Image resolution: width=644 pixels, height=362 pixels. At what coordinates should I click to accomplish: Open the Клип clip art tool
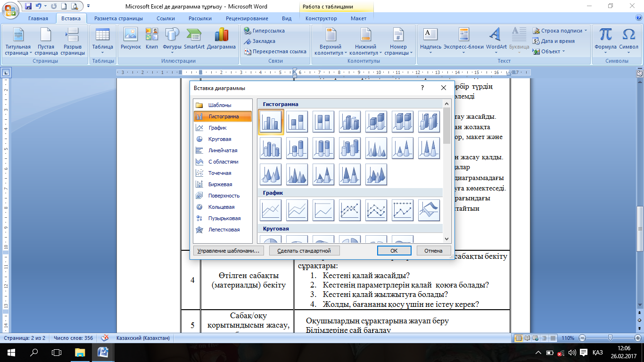click(x=152, y=39)
